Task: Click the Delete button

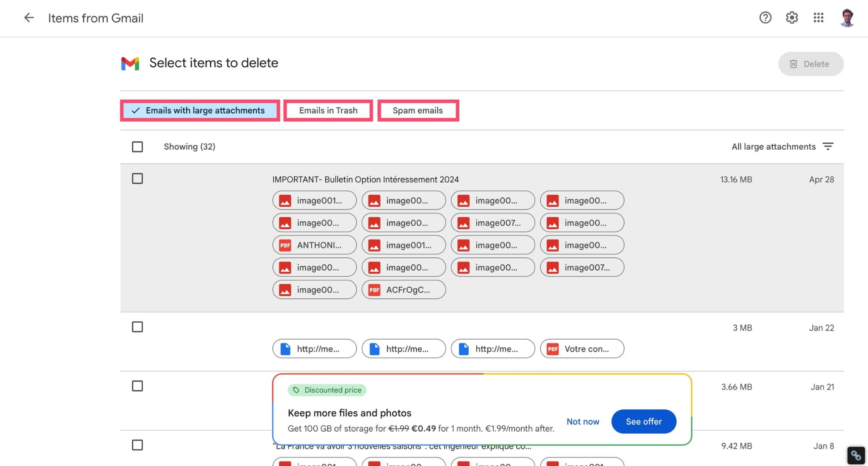Action: pos(810,64)
